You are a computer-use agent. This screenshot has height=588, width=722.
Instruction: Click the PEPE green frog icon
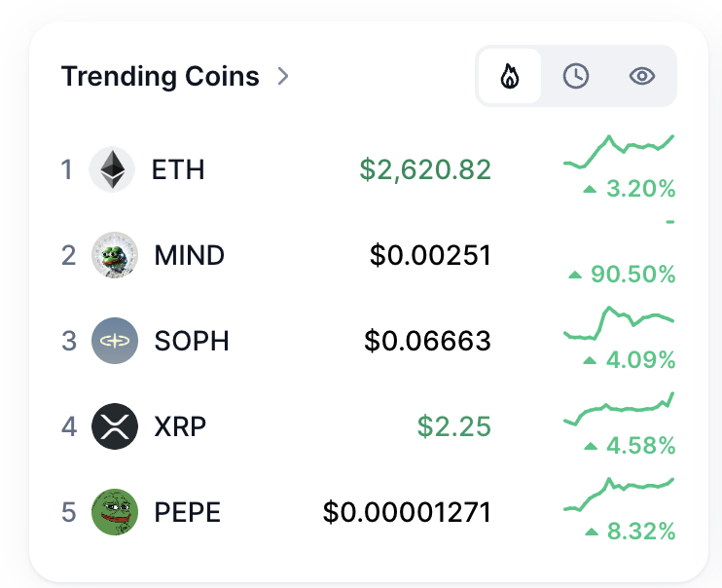(x=114, y=512)
